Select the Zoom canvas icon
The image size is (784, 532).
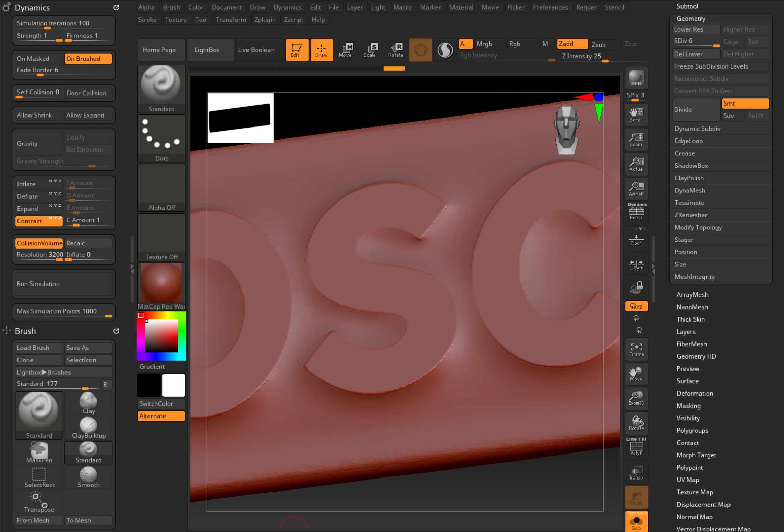click(x=636, y=140)
